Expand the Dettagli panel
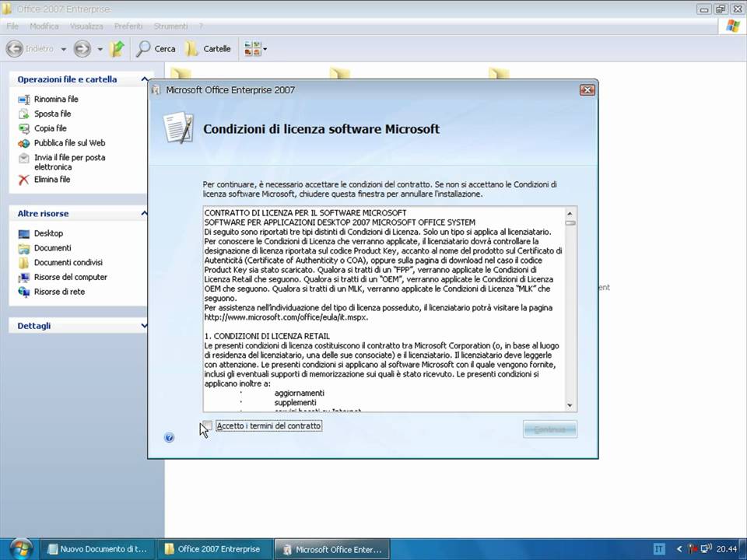 [x=145, y=326]
